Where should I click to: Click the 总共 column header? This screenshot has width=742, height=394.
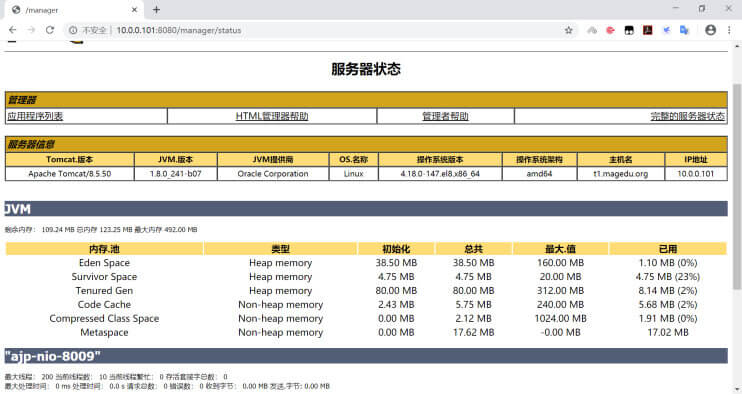point(473,249)
